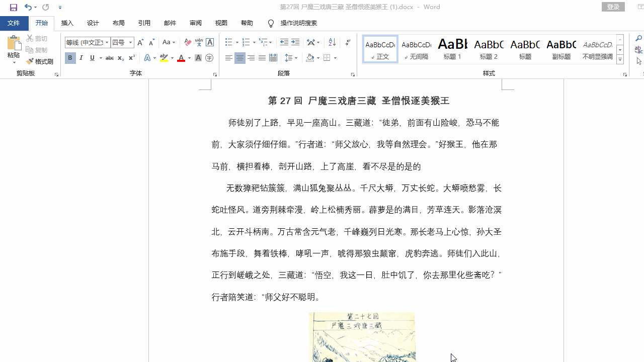Screen dimensions: 644x362
Task: Toggle italic formatting on
Action: 81,58
